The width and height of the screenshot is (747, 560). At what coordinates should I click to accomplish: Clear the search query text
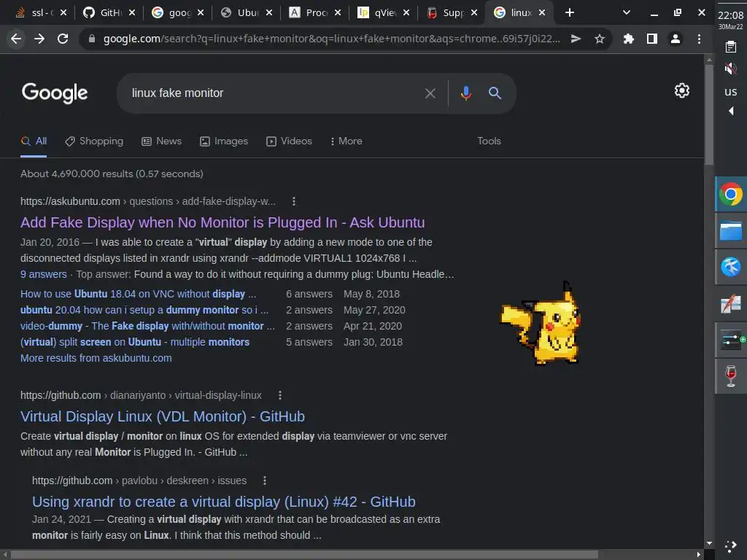pyautogui.click(x=430, y=93)
